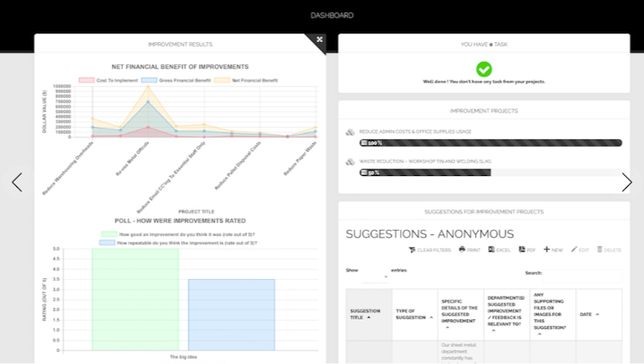Open the Show entries dropdown

point(374,276)
